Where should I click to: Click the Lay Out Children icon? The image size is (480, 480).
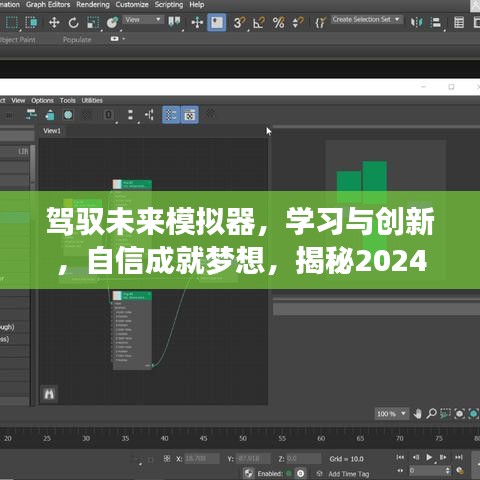[x=149, y=115]
